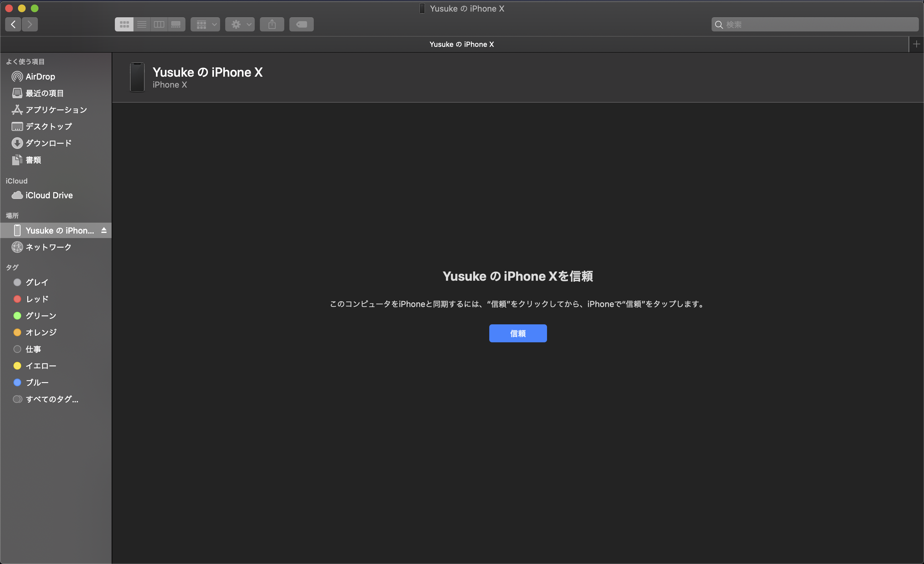924x564 pixels.
Task: Click the よく使う項目 section header
Action: tap(25, 62)
